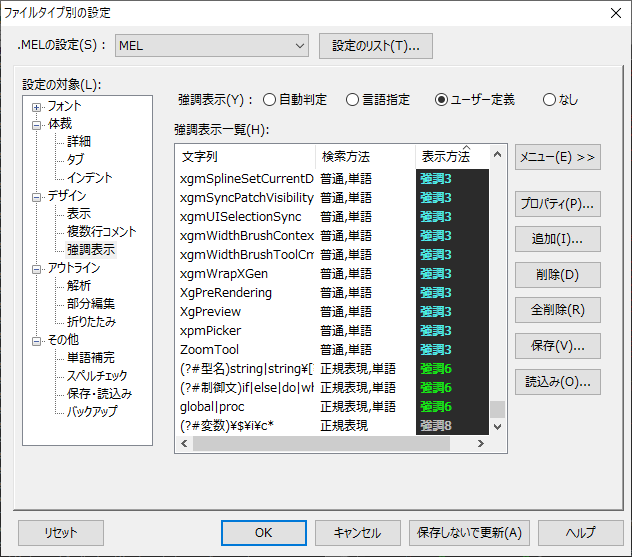Viewport: 632px width, 557px height.
Task: Confirm with the OK button
Action: coord(264,533)
